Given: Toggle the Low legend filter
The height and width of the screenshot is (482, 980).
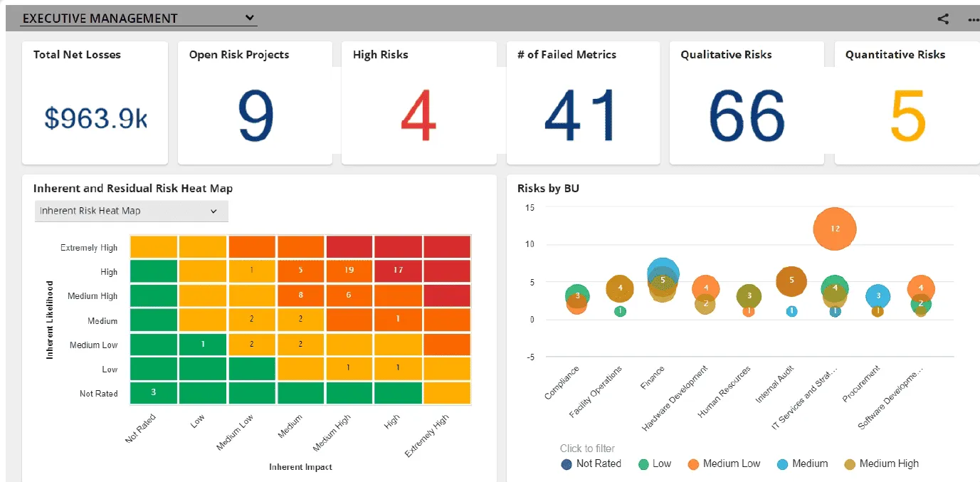Looking at the screenshot, I should [655, 464].
